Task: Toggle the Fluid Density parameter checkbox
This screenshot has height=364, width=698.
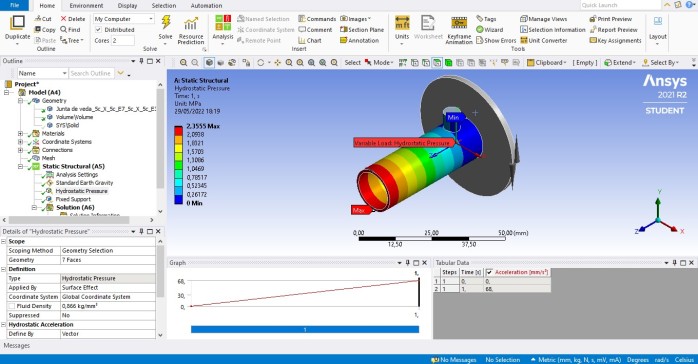Action: [x=11, y=306]
